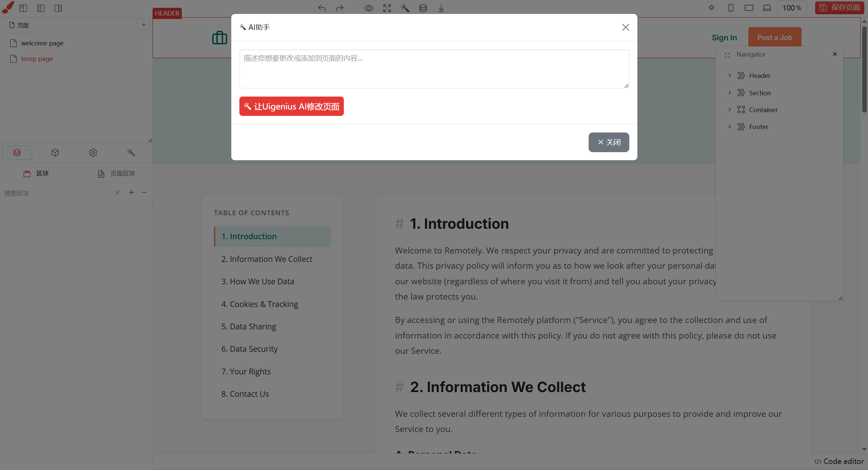The width and height of the screenshot is (868, 470).
Task: Switch to mobile device view
Action: 731,8
